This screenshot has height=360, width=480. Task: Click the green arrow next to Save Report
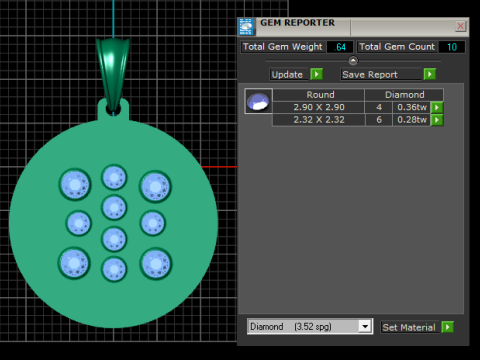point(430,74)
